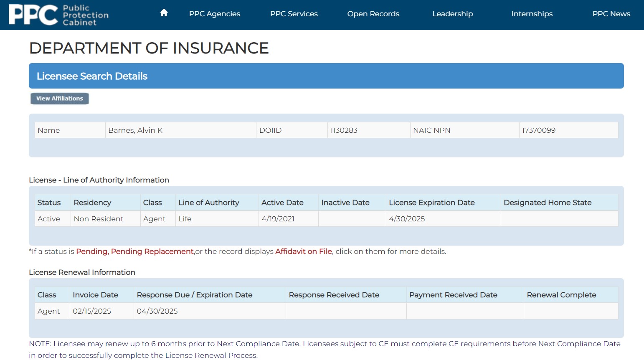Click the home icon in navigation bar

click(x=164, y=13)
